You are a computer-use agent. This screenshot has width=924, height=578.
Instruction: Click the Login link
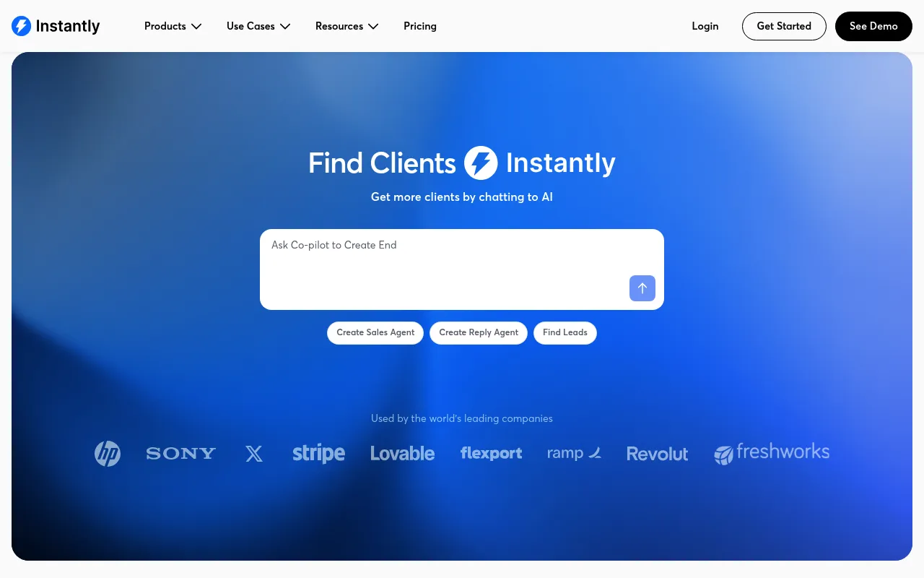705,26
